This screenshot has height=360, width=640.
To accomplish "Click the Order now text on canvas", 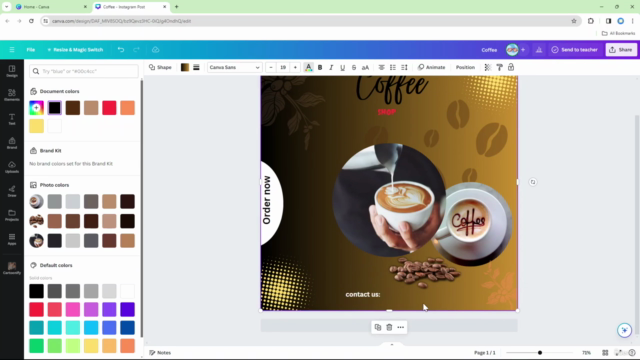I will pos(267,200).
